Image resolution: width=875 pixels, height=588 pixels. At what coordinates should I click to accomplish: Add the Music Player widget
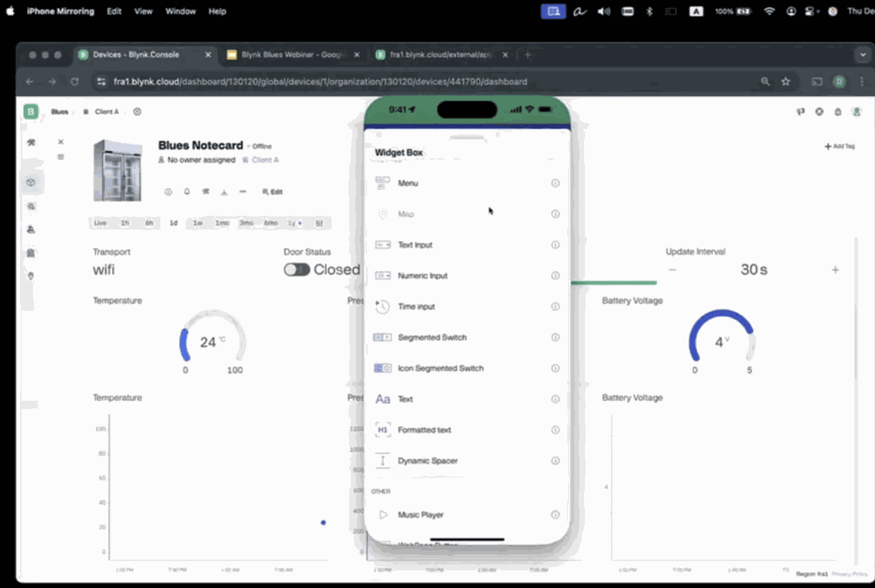tap(467, 515)
